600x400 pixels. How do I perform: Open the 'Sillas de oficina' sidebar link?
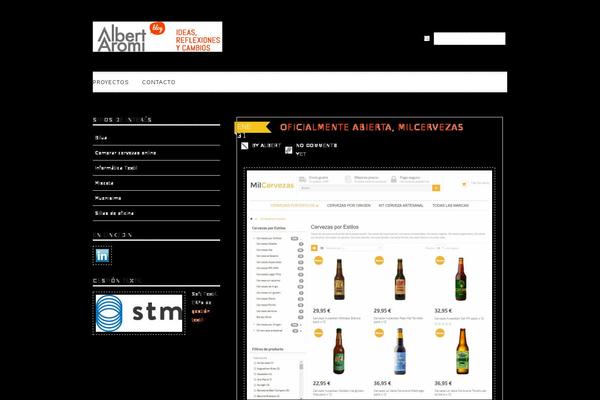pos(114,213)
